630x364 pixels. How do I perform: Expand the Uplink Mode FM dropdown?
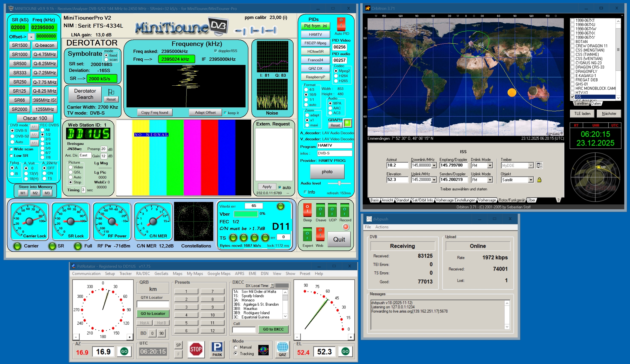click(490, 180)
